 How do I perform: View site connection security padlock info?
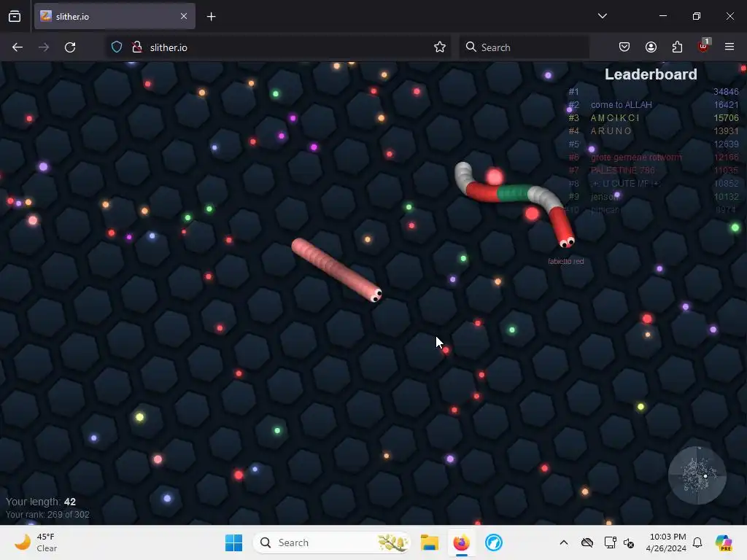(136, 47)
